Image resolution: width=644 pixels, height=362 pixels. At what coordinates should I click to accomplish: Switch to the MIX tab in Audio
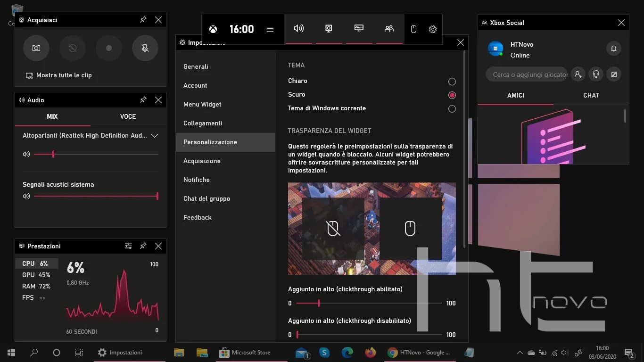[x=52, y=116]
